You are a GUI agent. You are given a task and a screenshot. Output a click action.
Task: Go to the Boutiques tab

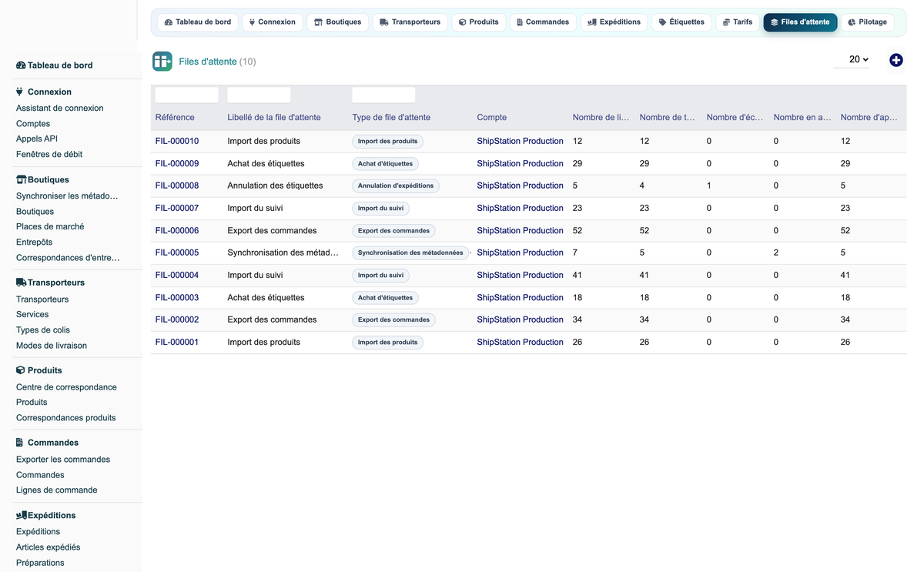[x=337, y=22]
